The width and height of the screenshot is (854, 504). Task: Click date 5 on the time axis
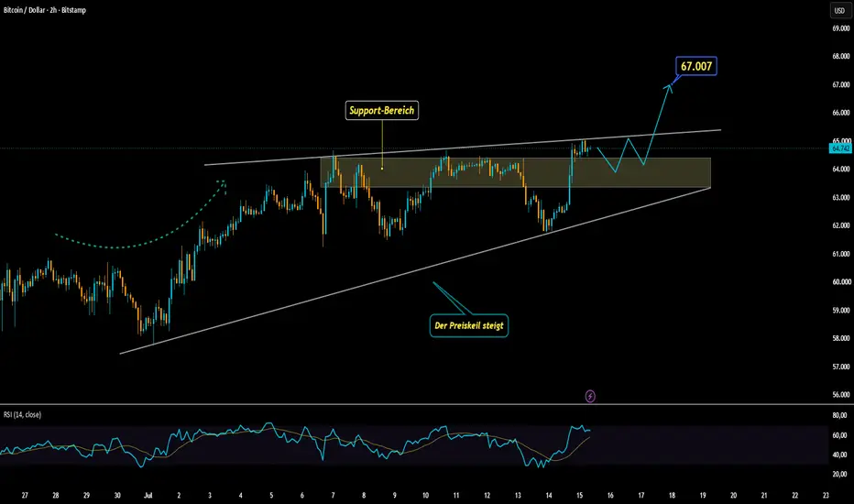pos(271,495)
